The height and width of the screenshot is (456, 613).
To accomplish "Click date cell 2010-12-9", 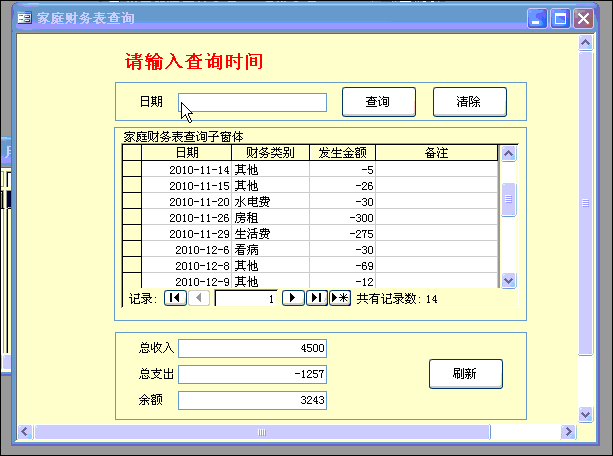I will 186,281.
